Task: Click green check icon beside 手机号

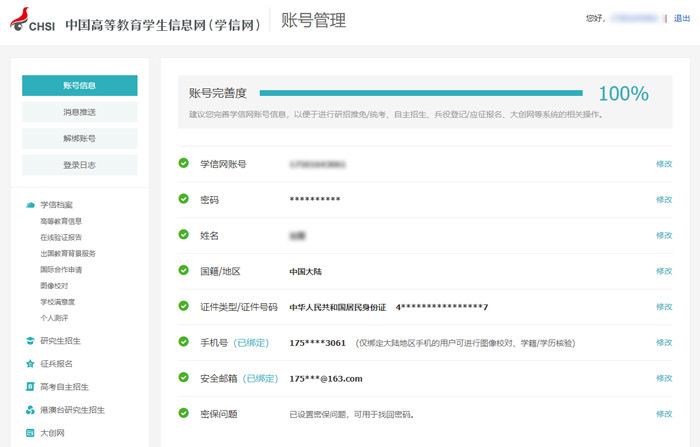Action: click(x=183, y=342)
